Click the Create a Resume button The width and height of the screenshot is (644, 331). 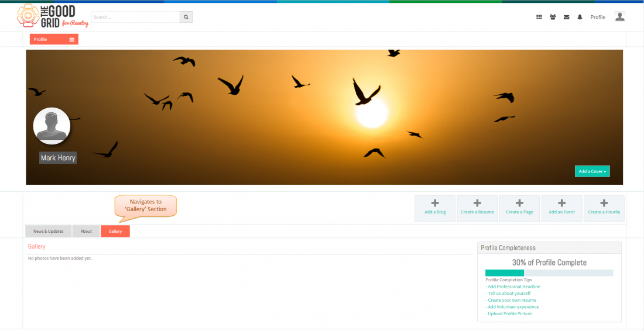(477, 209)
